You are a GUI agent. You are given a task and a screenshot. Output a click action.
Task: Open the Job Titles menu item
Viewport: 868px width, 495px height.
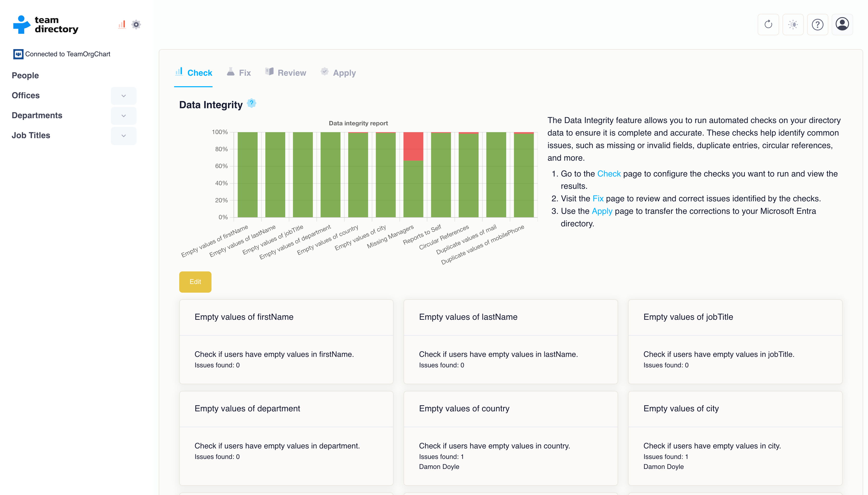(31, 136)
